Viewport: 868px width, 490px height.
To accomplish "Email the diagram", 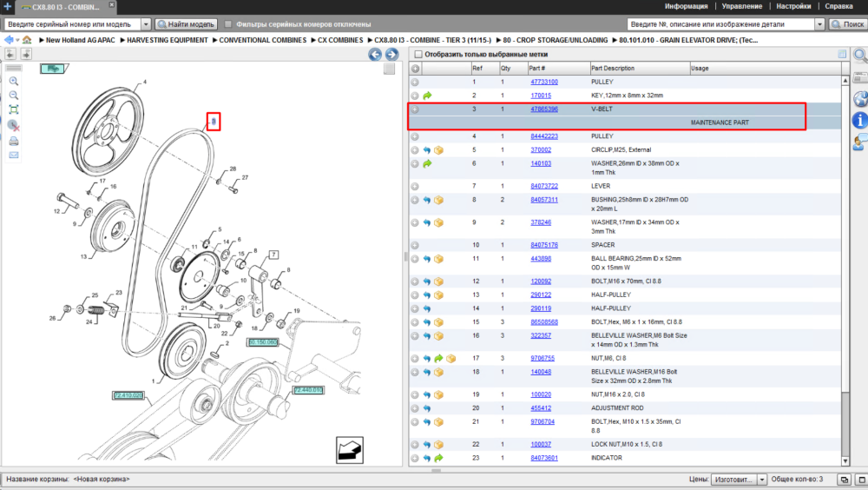I will pyautogui.click(x=14, y=156).
